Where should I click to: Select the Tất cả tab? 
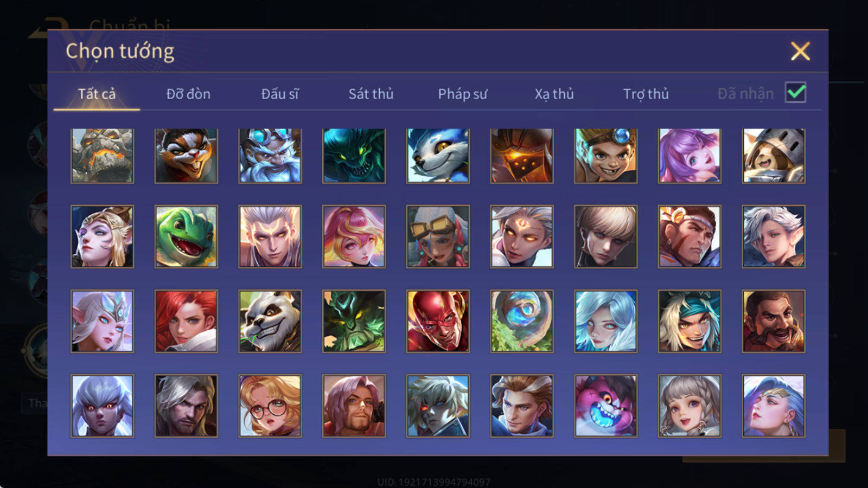(x=97, y=94)
